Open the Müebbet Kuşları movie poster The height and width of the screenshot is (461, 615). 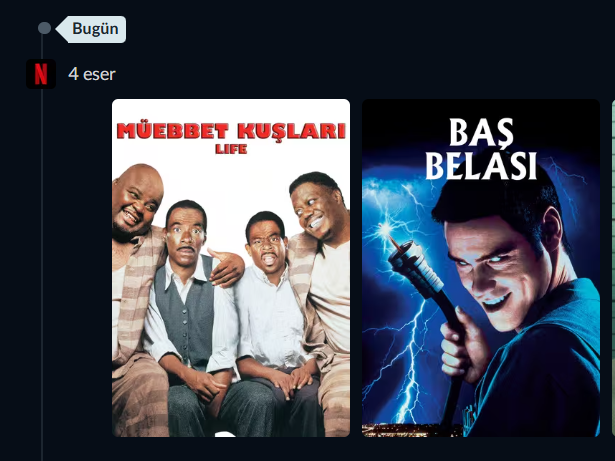click(231, 268)
